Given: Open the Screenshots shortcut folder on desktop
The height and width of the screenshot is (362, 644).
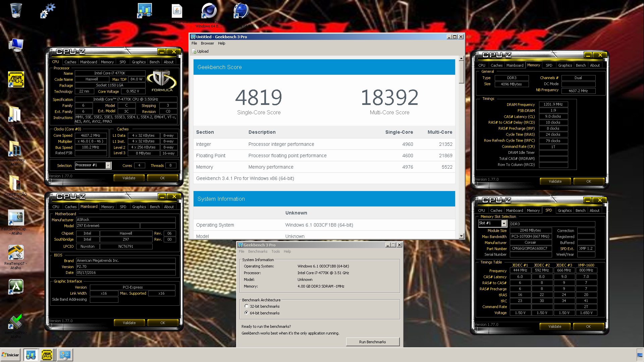Looking at the screenshot, I should (15, 149).
